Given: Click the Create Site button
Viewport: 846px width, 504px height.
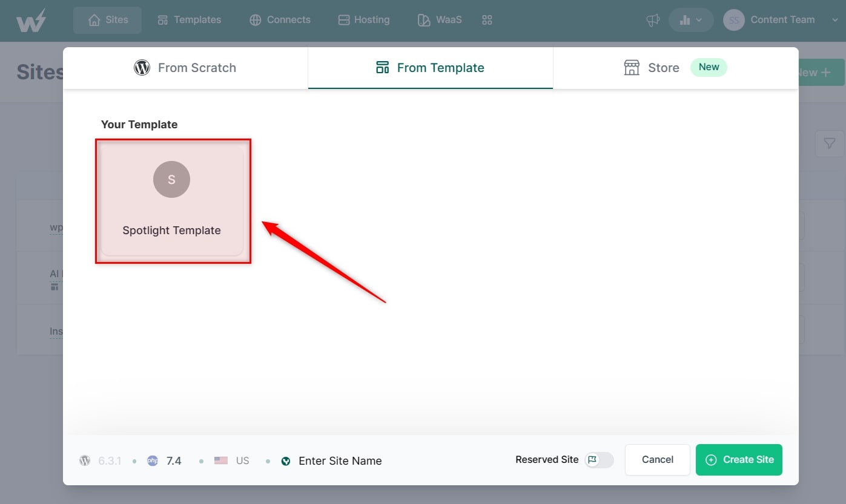Looking at the screenshot, I should click(x=739, y=460).
